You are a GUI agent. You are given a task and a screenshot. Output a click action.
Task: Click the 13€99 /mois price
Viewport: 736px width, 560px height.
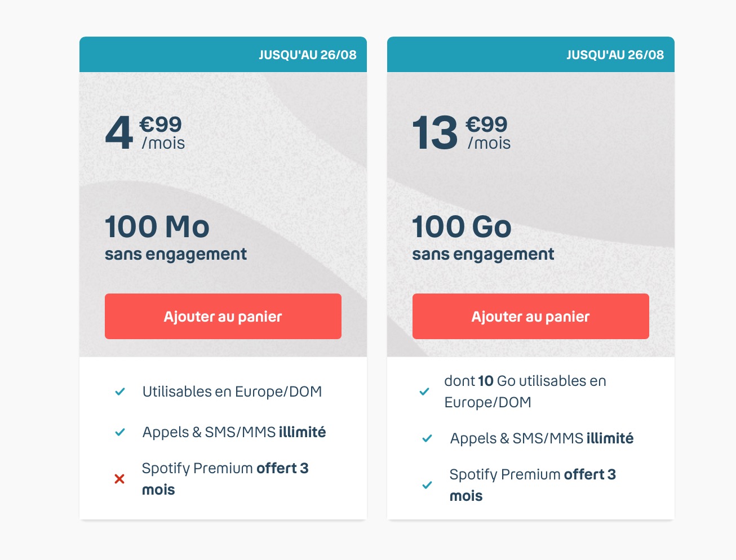[x=461, y=133]
